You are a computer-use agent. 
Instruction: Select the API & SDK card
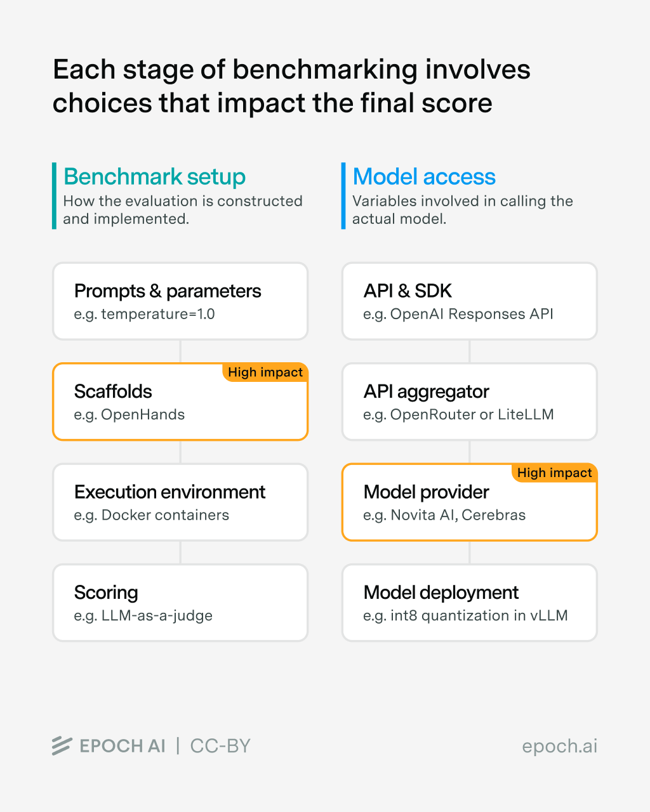(470, 301)
